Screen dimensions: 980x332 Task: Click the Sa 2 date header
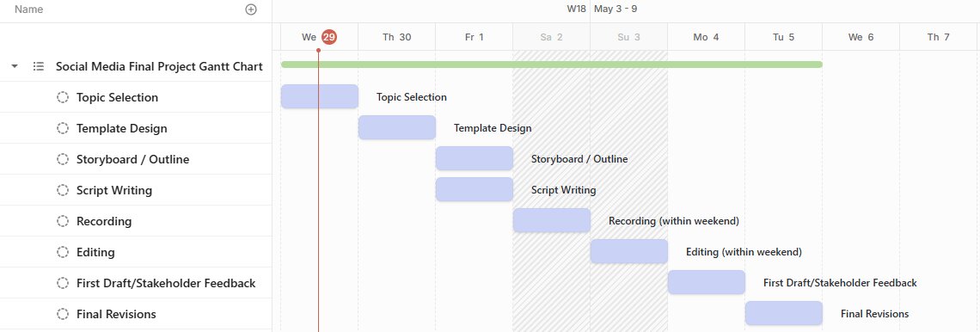(x=552, y=37)
